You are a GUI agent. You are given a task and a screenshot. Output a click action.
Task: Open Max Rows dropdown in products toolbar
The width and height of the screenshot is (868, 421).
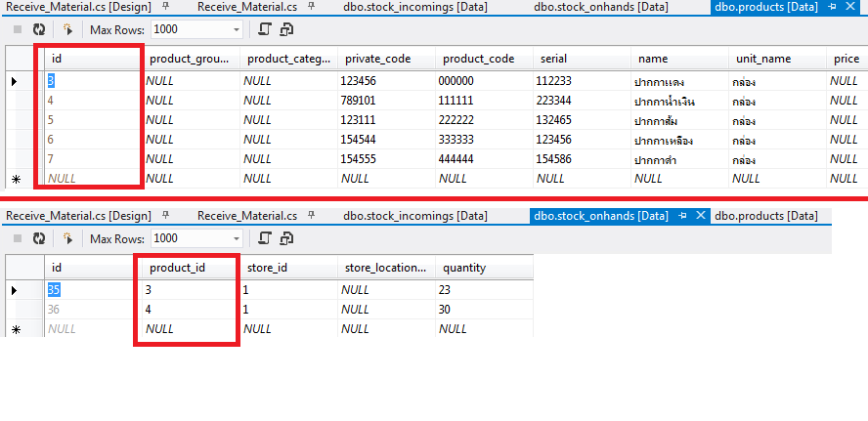coord(236,30)
